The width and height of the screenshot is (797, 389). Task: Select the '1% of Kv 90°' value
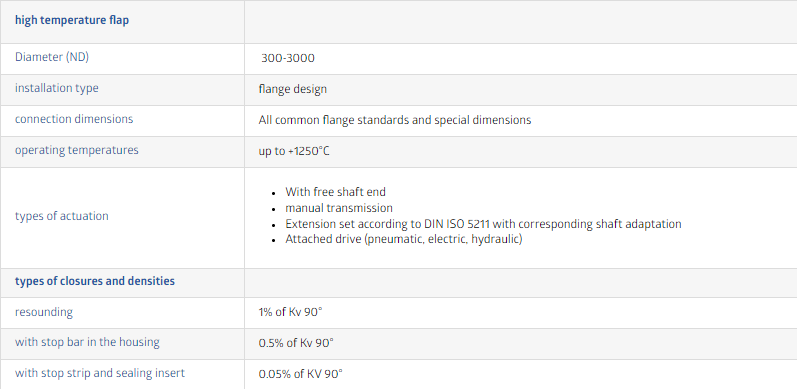click(x=290, y=312)
